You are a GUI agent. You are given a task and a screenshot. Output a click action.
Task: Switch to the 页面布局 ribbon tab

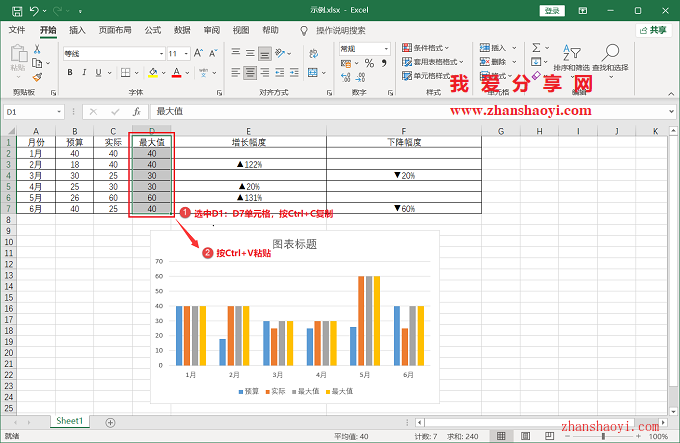115,30
